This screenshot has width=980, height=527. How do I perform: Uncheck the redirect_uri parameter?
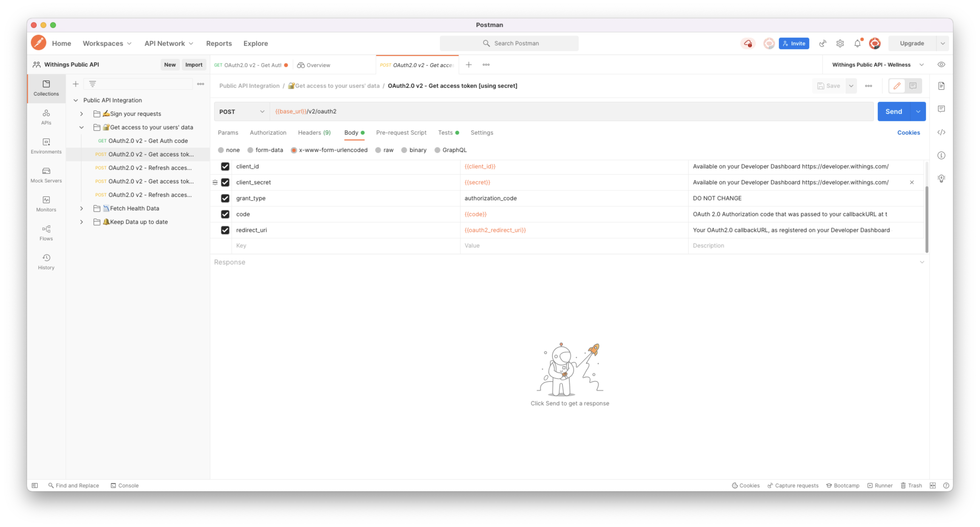(225, 230)
